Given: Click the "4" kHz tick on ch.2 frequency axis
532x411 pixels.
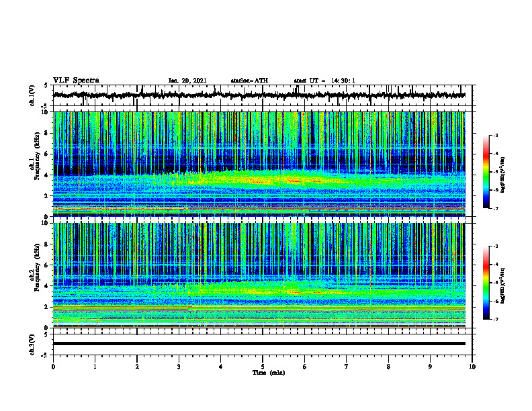Looking at the screenshot, I should tap(47, 286).
